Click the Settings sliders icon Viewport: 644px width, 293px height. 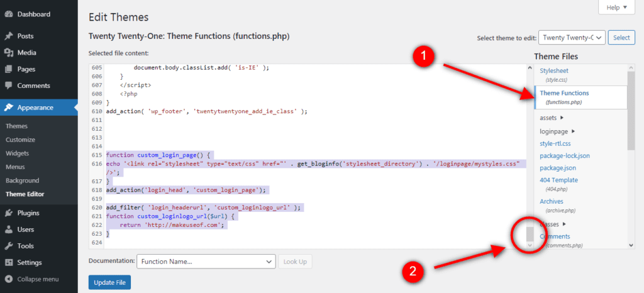point(9,263)
